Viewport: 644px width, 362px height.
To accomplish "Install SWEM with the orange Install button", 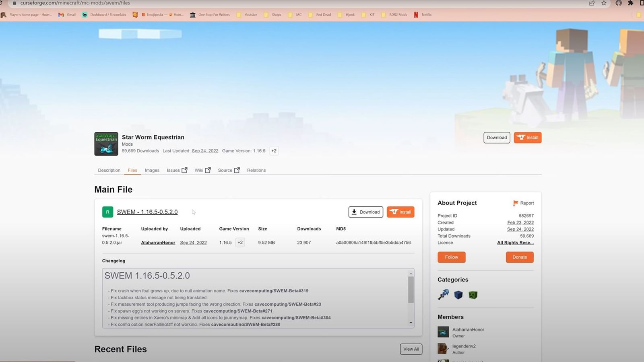I will point(400,212).
